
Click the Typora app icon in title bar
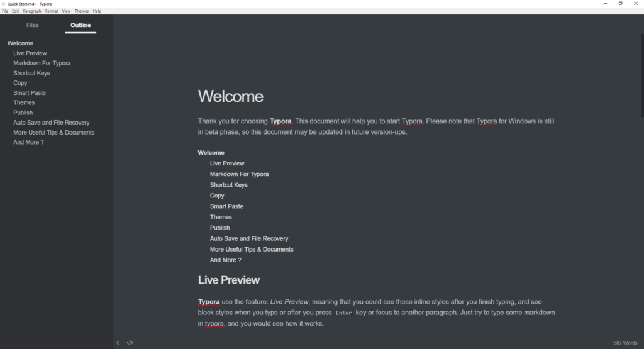[3, 4]
